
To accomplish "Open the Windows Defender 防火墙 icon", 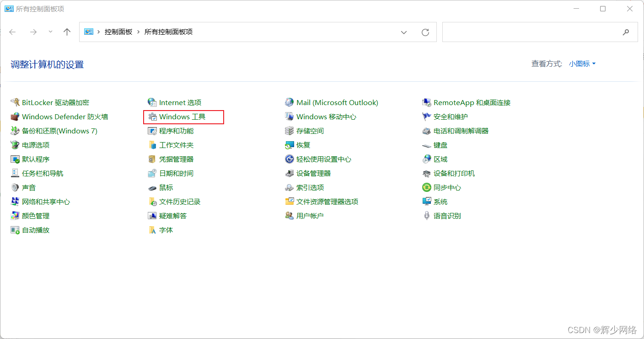I will pos(15,117).
